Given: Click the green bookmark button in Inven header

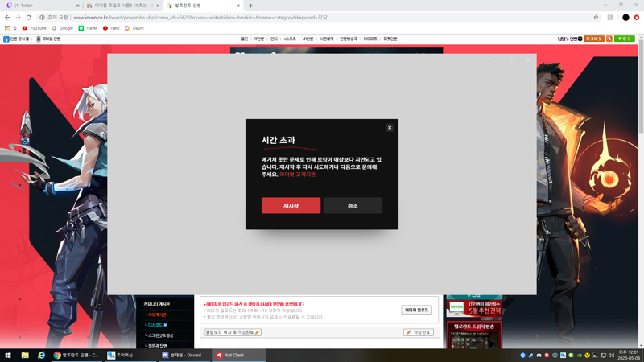Looking at the screenshot, I should tap(625, 39).
